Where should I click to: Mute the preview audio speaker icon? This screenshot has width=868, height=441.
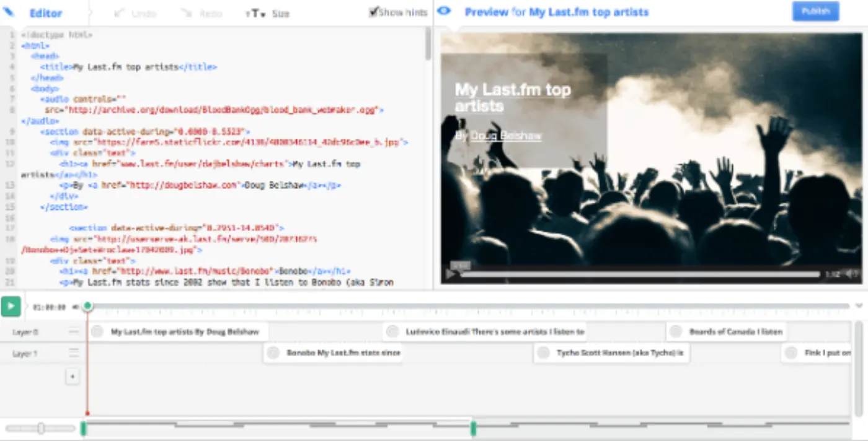[851, 274]
